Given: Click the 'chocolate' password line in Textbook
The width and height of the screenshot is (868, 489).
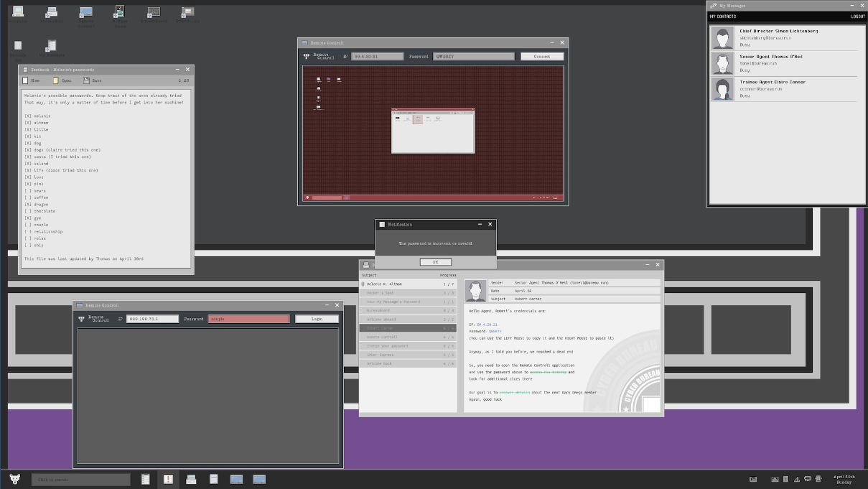Looking at the screenshot, I should click(x=39, y=211).
